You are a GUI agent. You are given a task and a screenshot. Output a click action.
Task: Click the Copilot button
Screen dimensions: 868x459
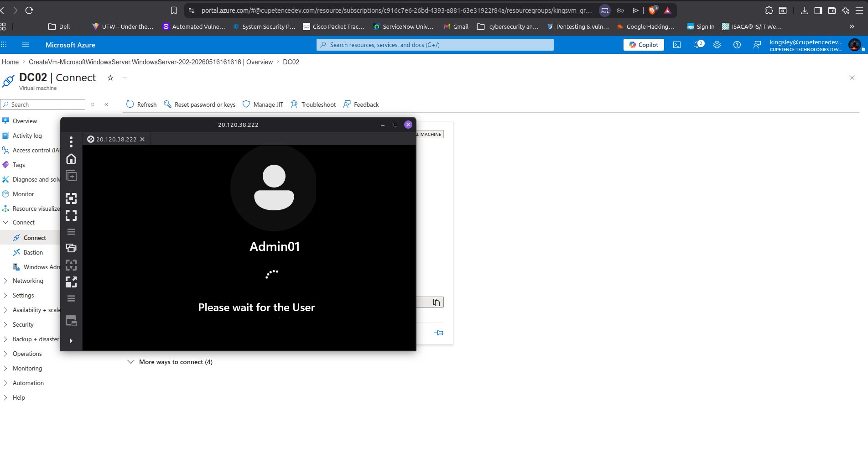644,45
